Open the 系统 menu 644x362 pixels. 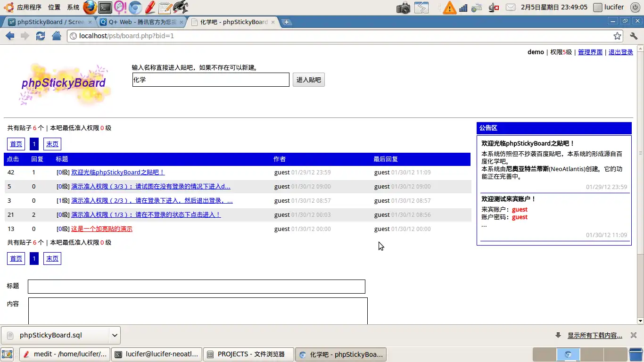(x=73, y=7)
